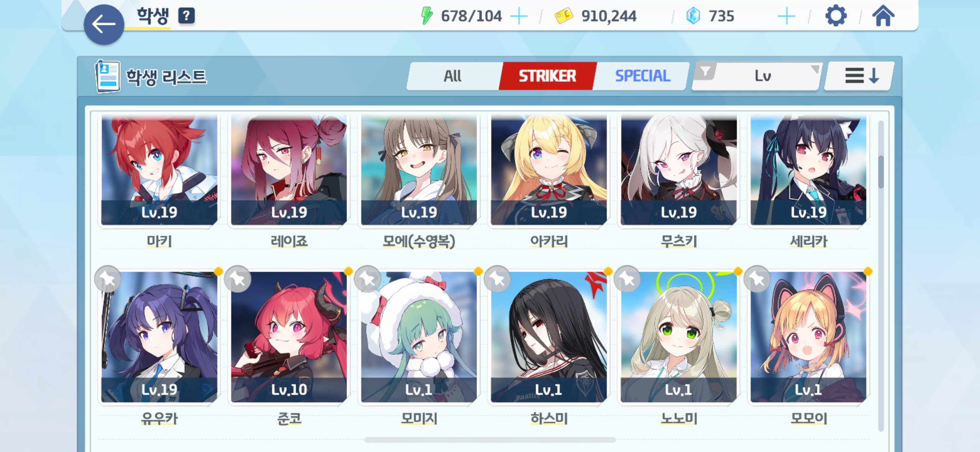
Task: Toggle the pin on 모모이
Action: coord(757,279)
